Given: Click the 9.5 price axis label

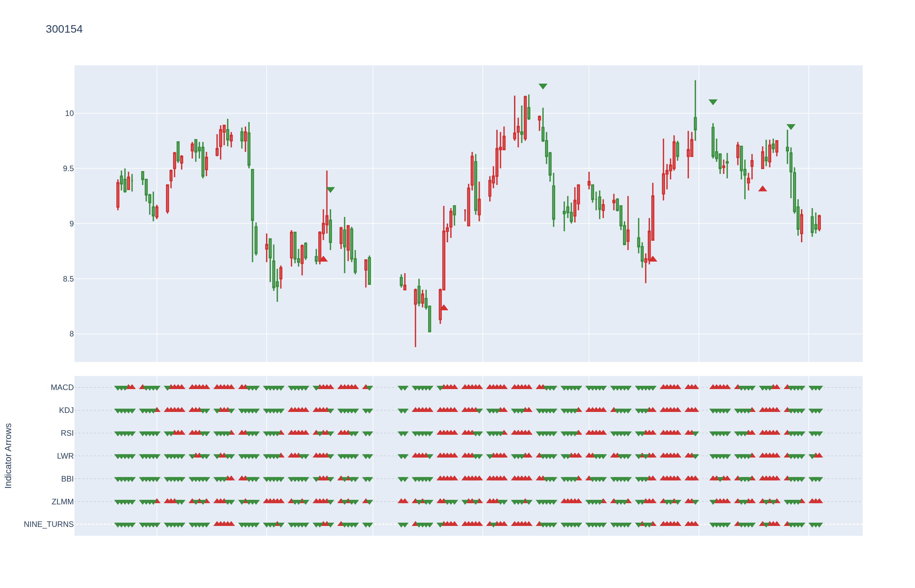Looking at the screenshot, I should [x=68, y=169].
